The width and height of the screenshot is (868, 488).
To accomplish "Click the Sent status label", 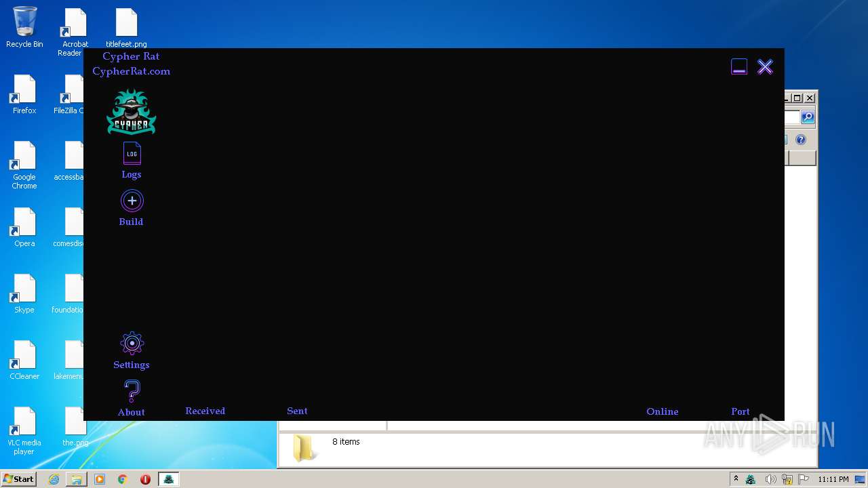I will tap(297, 411).
